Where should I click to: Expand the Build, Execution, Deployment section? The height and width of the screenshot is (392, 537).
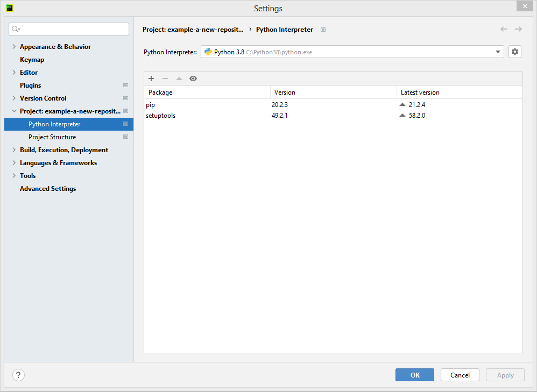(x=14, y=149)
